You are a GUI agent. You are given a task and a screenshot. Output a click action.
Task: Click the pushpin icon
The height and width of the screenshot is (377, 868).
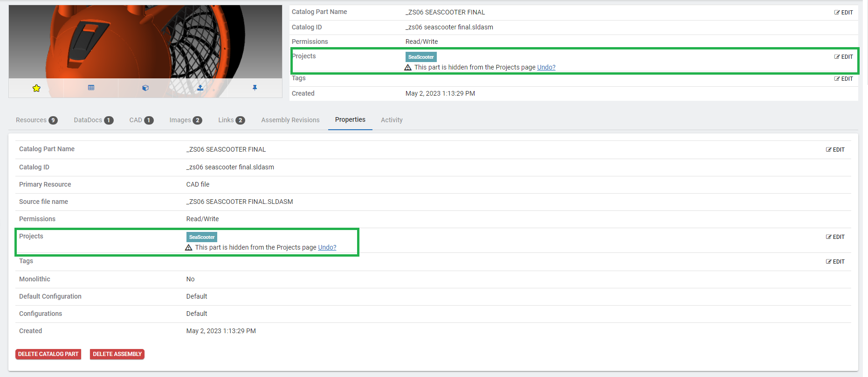click(x=255, y=88)
